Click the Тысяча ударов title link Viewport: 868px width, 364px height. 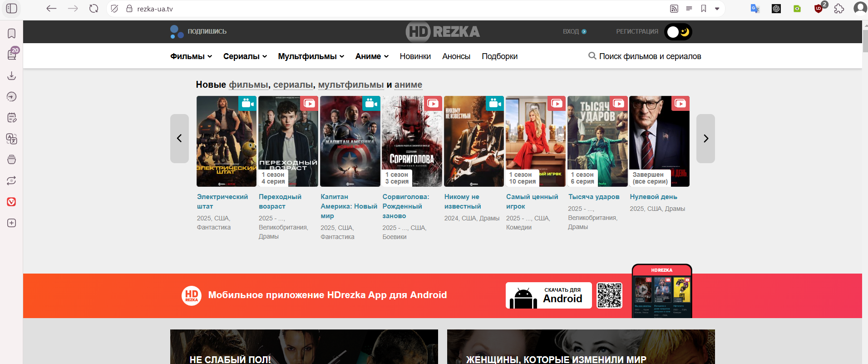pyautogui.click(x=594, y=197)
